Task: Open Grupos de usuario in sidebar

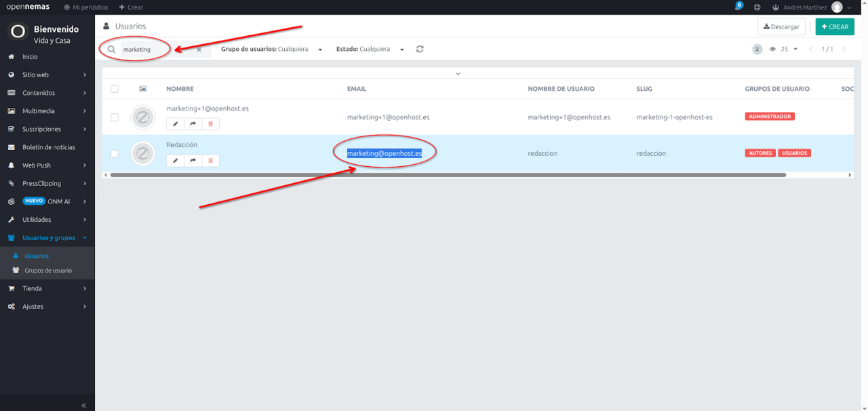Action: pos(48,271)
